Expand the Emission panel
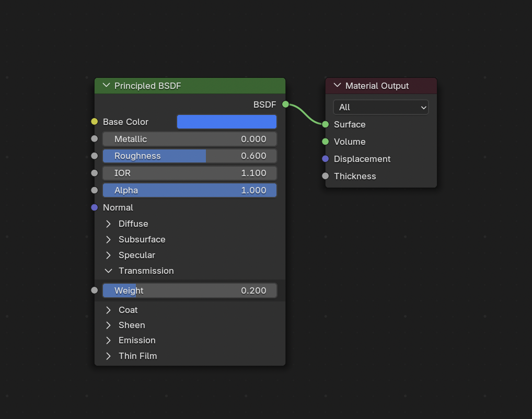Screen dimensions: 532x419 pyautogui.click(x=109, y=340)
